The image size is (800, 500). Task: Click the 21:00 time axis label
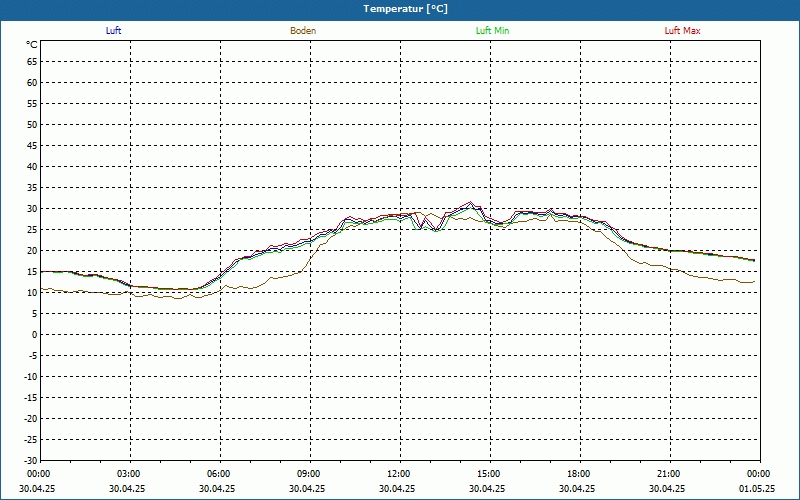coord(670,474)
